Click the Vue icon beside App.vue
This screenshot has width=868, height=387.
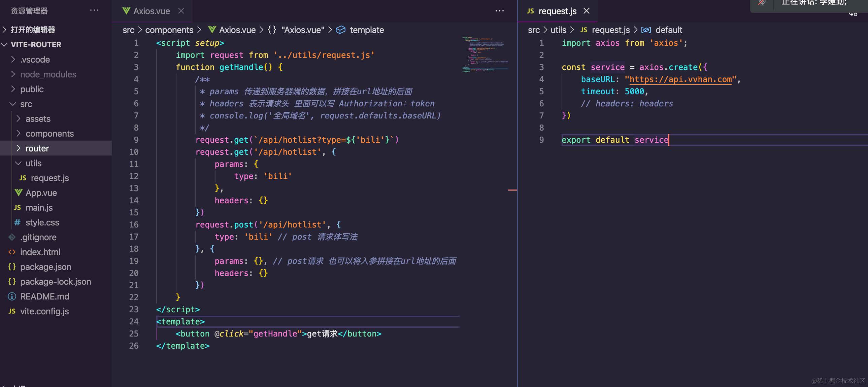[x=19, y=192]
